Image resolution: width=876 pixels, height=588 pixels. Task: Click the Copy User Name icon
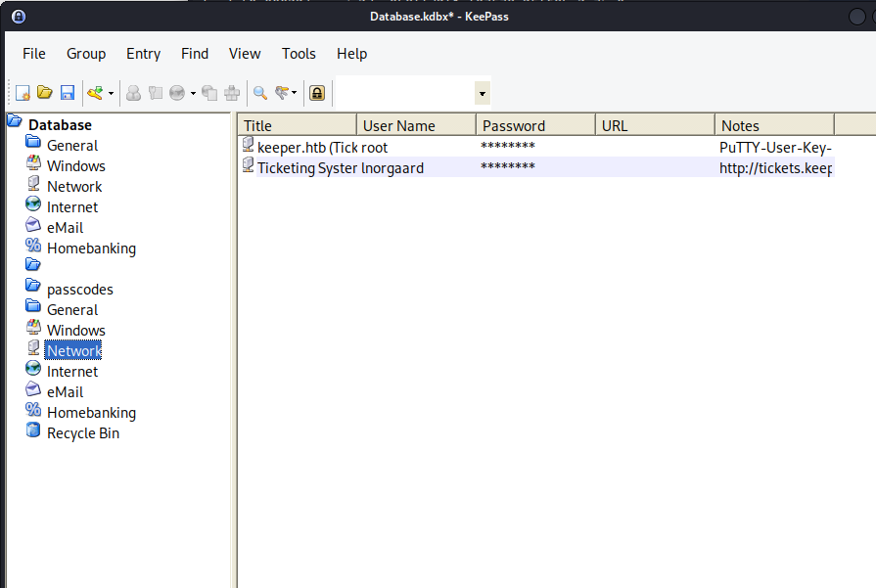(x=133, y=93)
